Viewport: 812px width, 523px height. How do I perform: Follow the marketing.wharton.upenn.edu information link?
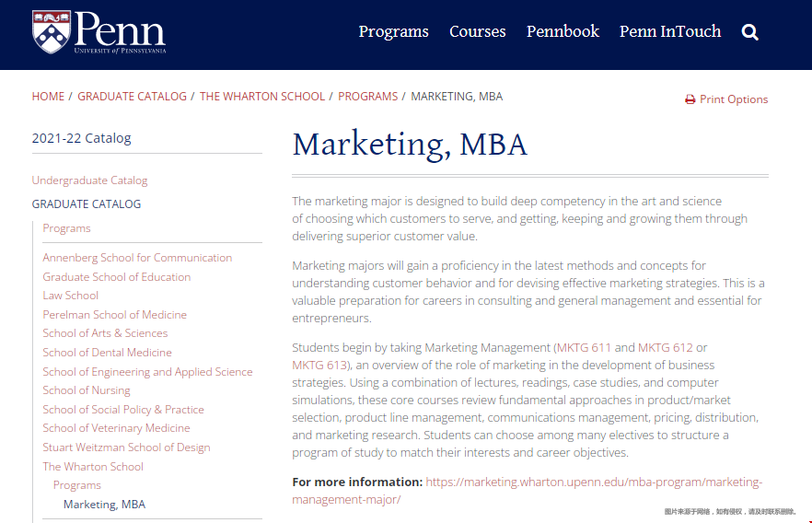[x=528, y=491]
